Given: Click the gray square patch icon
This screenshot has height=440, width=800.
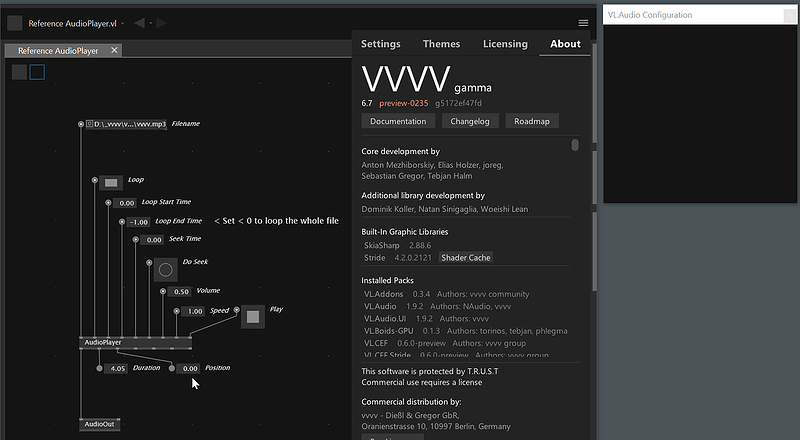Looking at the screenshot, I should tap(19, 72).
